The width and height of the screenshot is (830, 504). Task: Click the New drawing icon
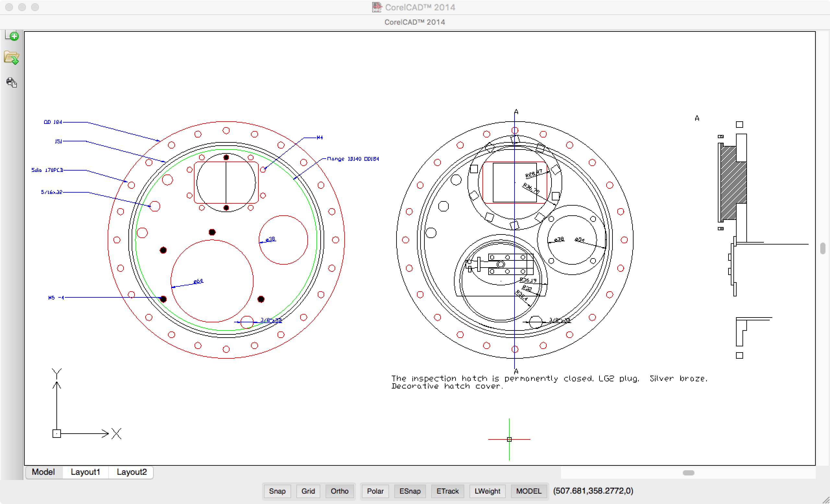pyautogui.click(x=12, y=36)
